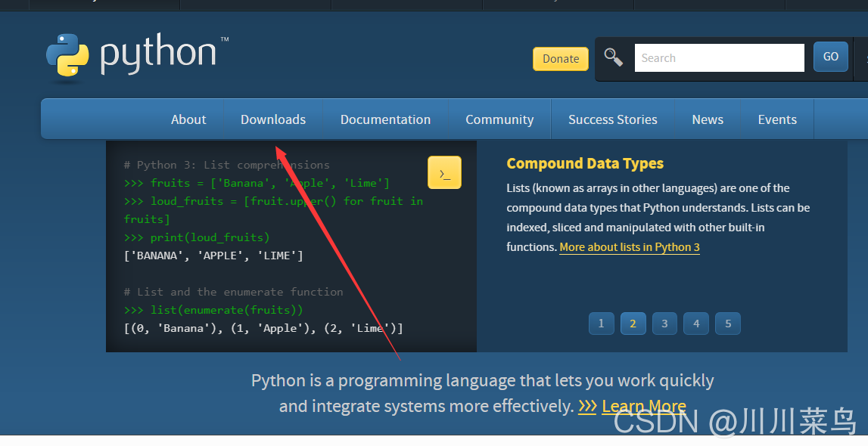The width and height of the screenshot is (868, 446).
Task: Open the About menu
Action: pyautogui.click(x=188, y=119)
